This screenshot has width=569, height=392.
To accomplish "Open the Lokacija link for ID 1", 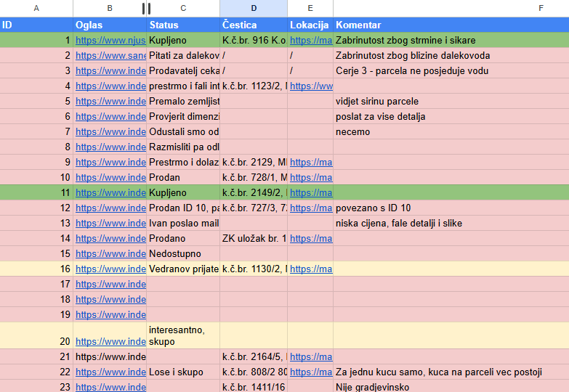I will coord(310,41).
